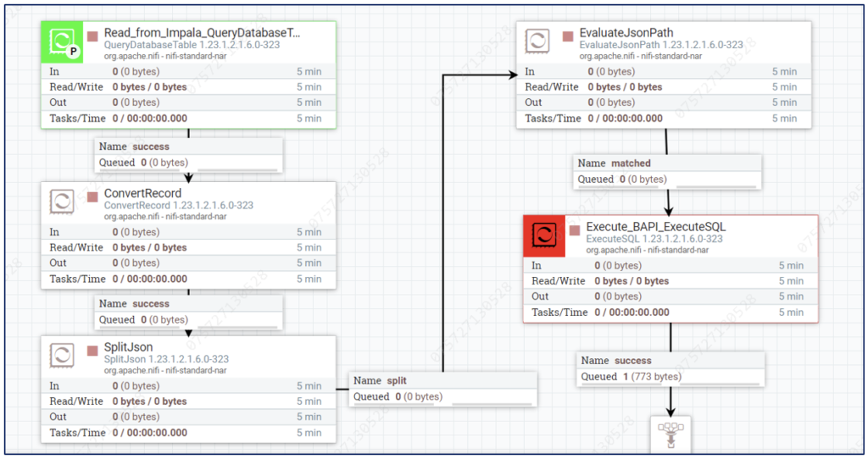Select the SplitJson processor title
Viewport: 868px width, 459px height.
pos(129,347)
